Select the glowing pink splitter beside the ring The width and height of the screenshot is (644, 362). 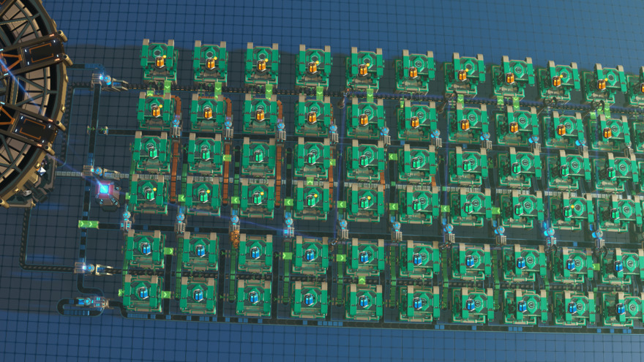click(x=105, y=192)
